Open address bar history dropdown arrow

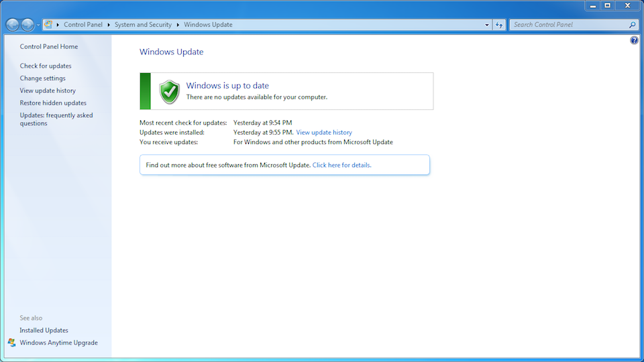(x=487, y=25)
